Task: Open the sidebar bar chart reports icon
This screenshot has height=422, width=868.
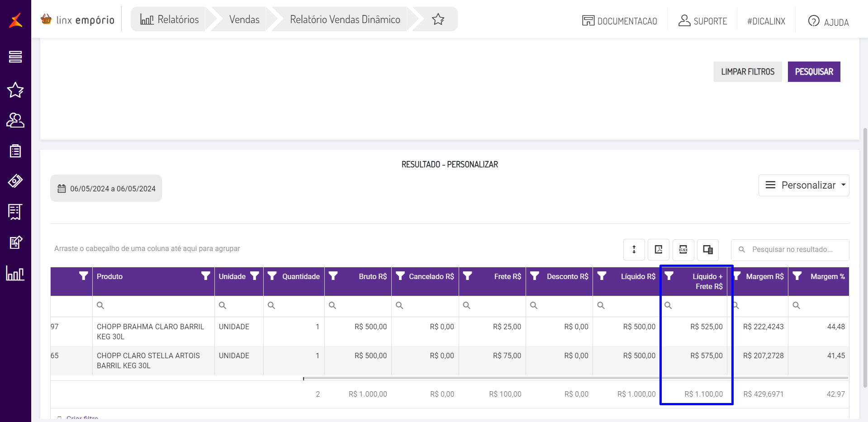Action: (15, 273)
